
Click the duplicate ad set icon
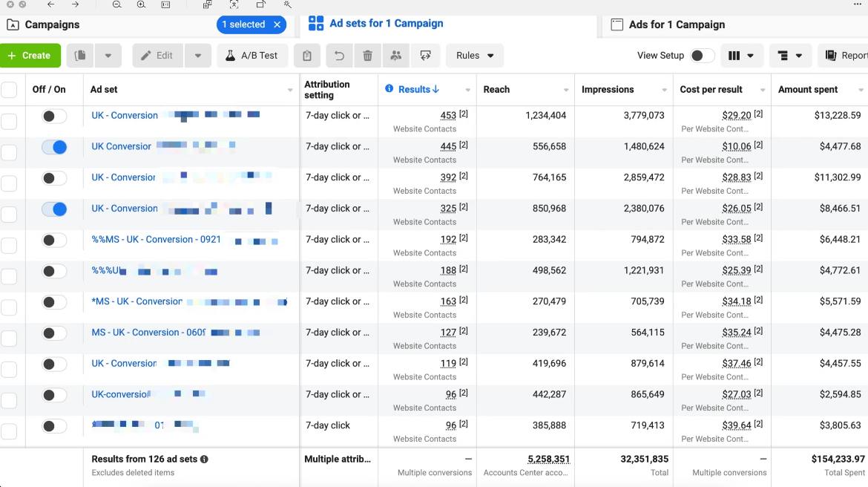(x=80, y=56)
